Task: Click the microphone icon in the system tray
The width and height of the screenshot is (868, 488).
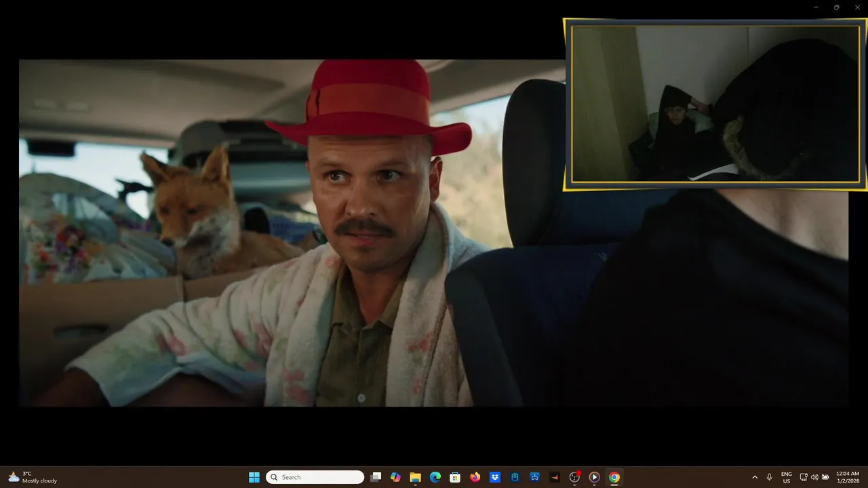Action: 769,477
